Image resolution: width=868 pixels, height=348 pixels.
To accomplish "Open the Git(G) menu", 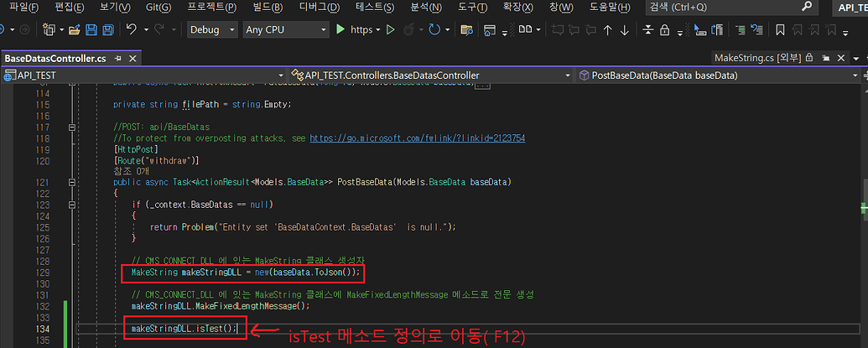I will coord(159,8).
